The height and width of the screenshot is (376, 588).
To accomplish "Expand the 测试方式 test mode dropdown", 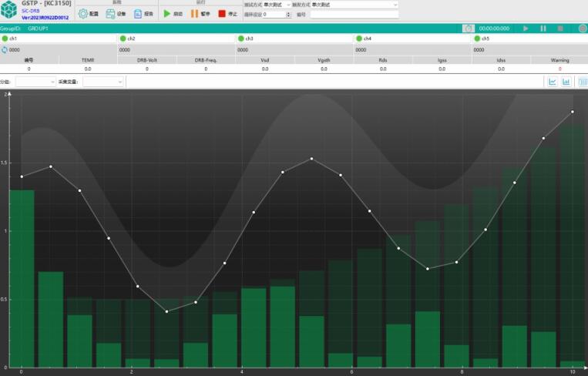I will pos(277,5).
